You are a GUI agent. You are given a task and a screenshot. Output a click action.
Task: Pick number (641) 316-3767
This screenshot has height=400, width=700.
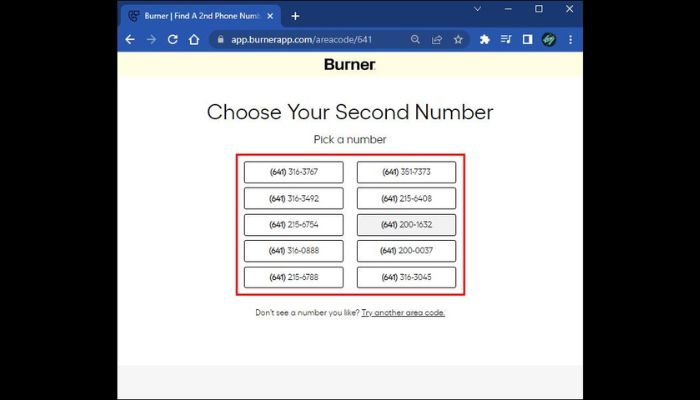pos(294,172)
